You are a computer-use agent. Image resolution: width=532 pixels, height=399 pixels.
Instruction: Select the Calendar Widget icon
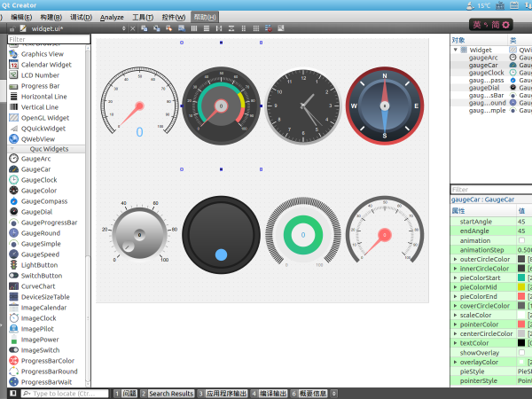[13, 65]
